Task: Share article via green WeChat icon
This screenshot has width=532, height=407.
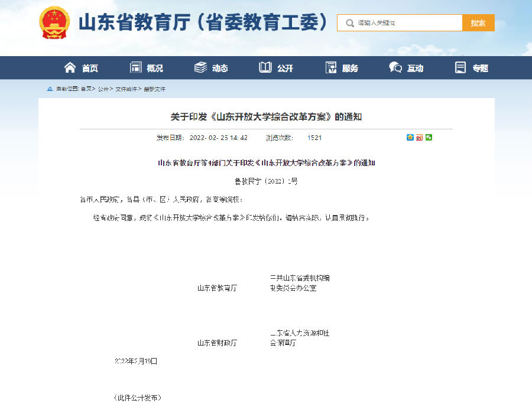Action: pos(429,138)
